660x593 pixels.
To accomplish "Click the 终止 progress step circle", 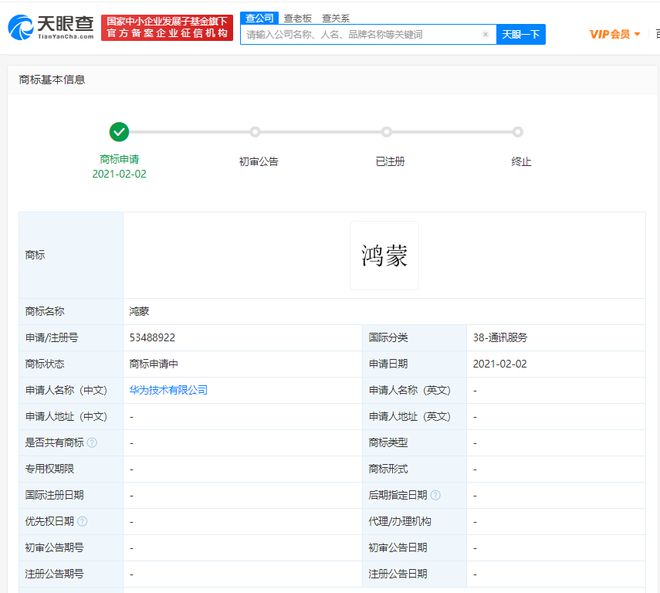I will point(517,132).
